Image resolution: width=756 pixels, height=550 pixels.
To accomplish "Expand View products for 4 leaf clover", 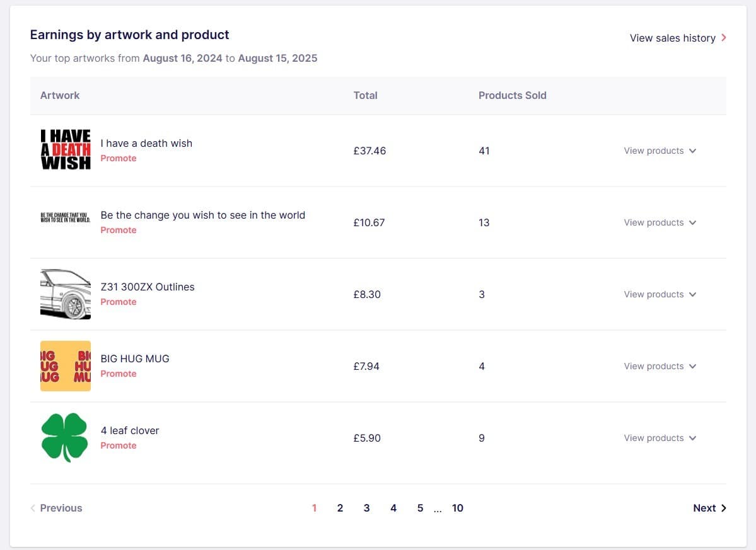I will [660, 438].
